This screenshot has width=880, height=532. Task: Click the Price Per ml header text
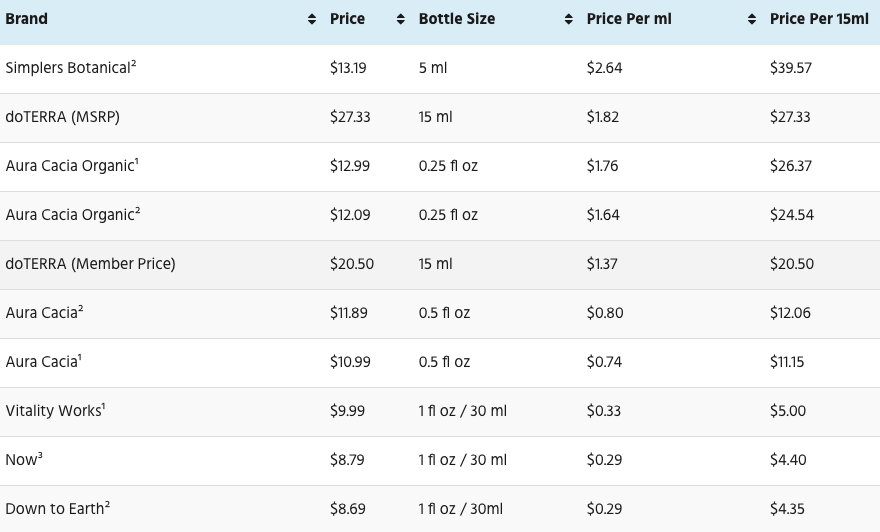pos(629,19)
